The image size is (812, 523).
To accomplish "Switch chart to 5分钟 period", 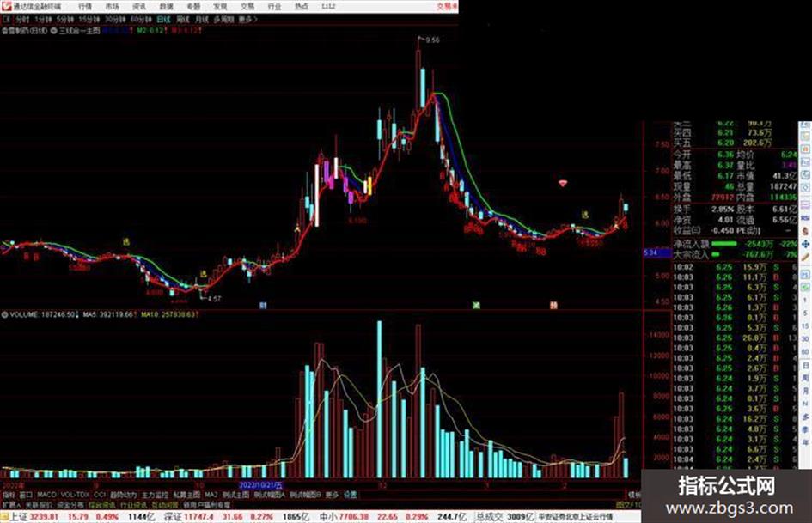I will click(64, 20).
